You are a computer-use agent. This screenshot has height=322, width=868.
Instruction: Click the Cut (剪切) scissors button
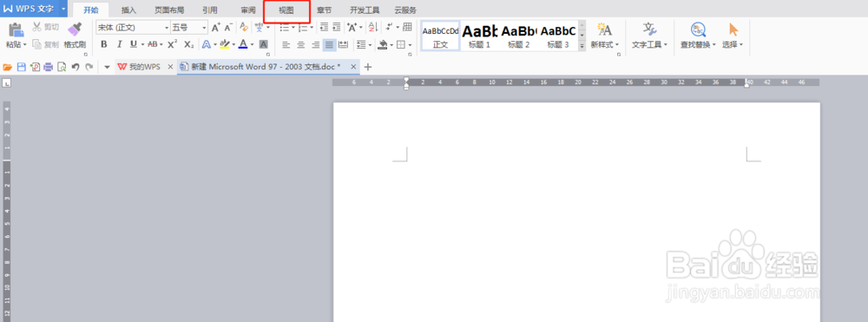[x=45, y=27]
